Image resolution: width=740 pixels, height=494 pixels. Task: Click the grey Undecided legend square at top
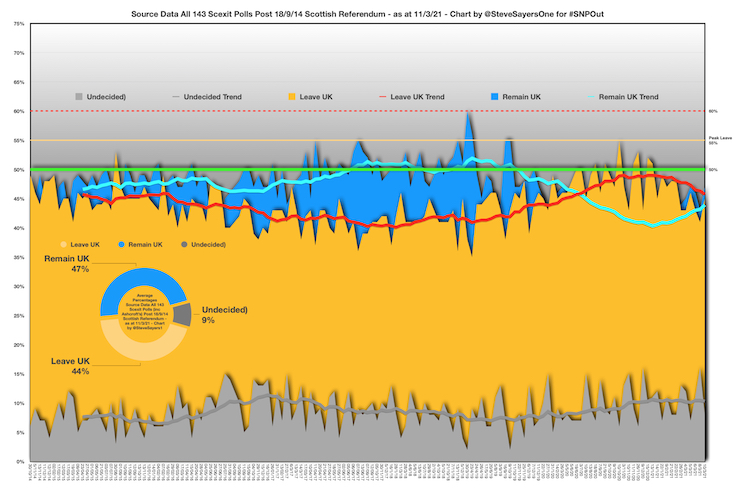pos(77,96)
